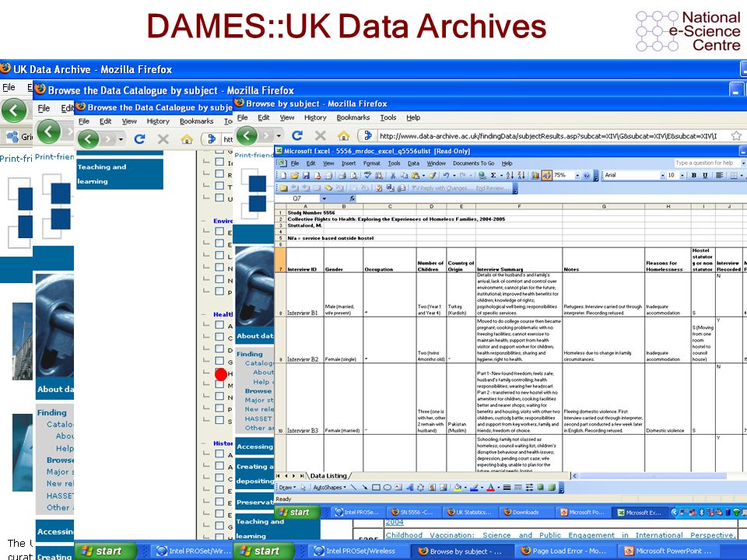
Task: Open back-forward history dropdown in front Firefox window
Action: [x=279, y=135]
